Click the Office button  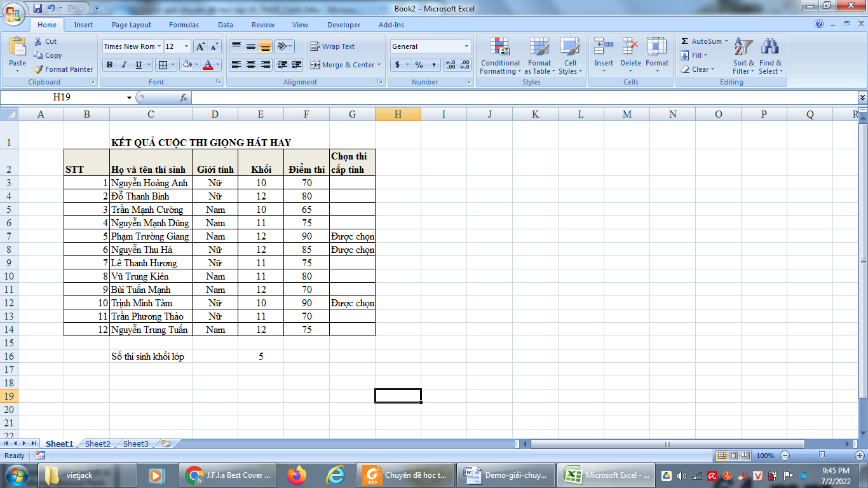[14, 13]
